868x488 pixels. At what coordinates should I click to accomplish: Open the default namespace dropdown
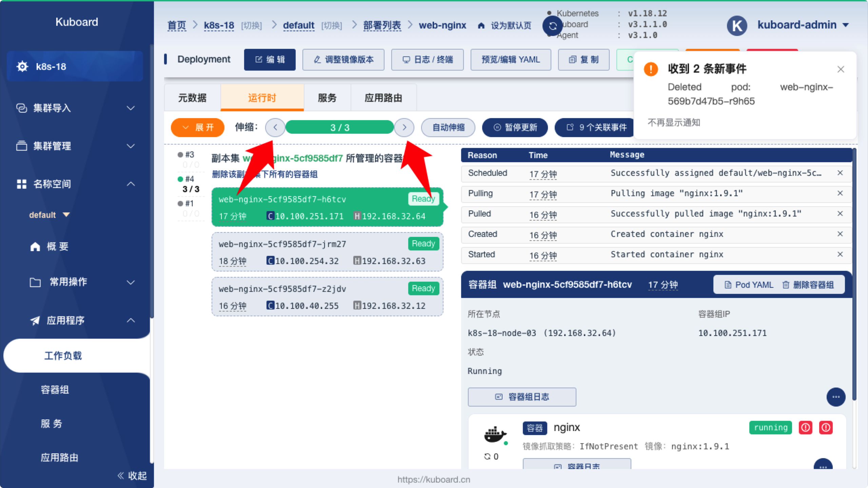49,215
